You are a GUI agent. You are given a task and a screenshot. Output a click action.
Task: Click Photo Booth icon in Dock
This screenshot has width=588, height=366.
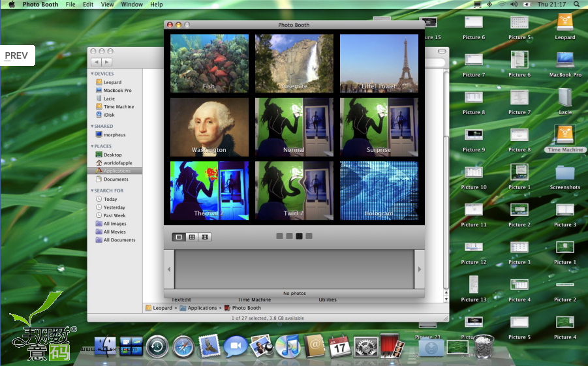coord(392,345)
